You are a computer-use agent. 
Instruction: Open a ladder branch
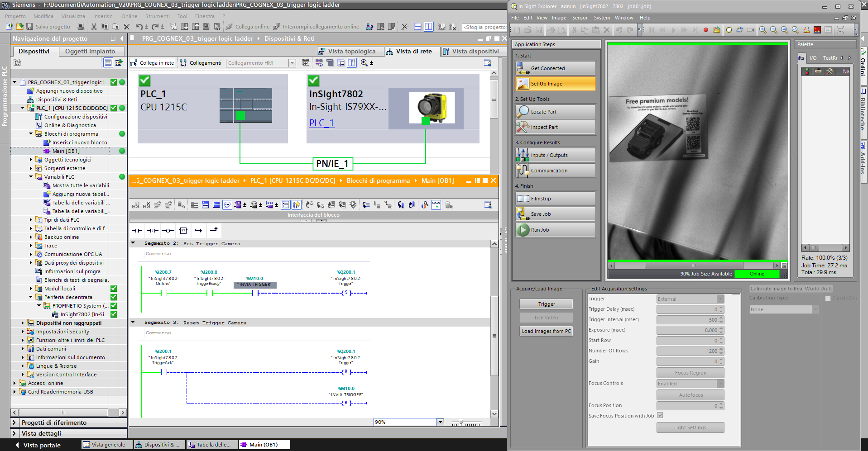[x=198, y=231]
